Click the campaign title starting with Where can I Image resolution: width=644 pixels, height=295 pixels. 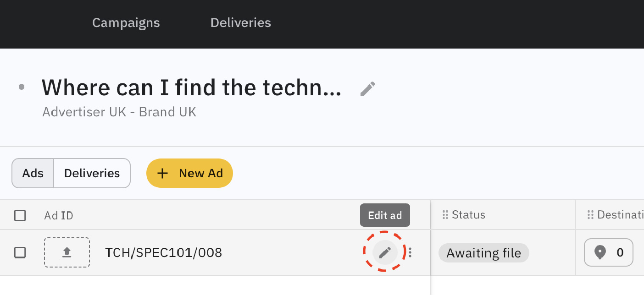pyautogui.click(x=191, y=87)
